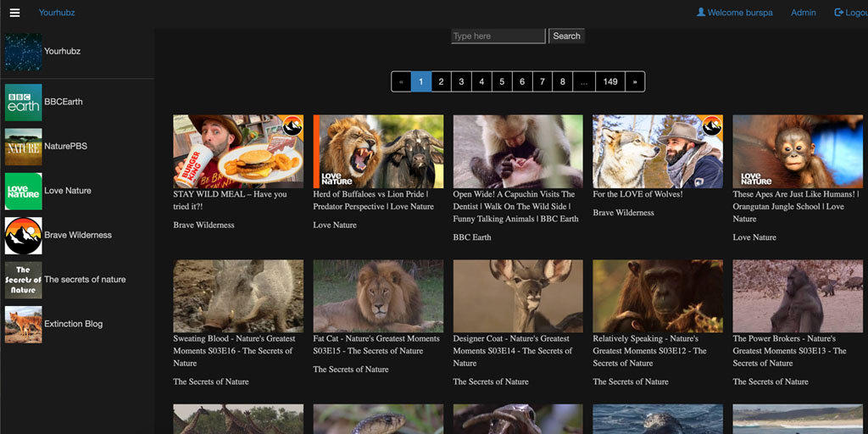Click the 'Type here' search field
This screenshot has height=434, width=868.
point(498,36)
